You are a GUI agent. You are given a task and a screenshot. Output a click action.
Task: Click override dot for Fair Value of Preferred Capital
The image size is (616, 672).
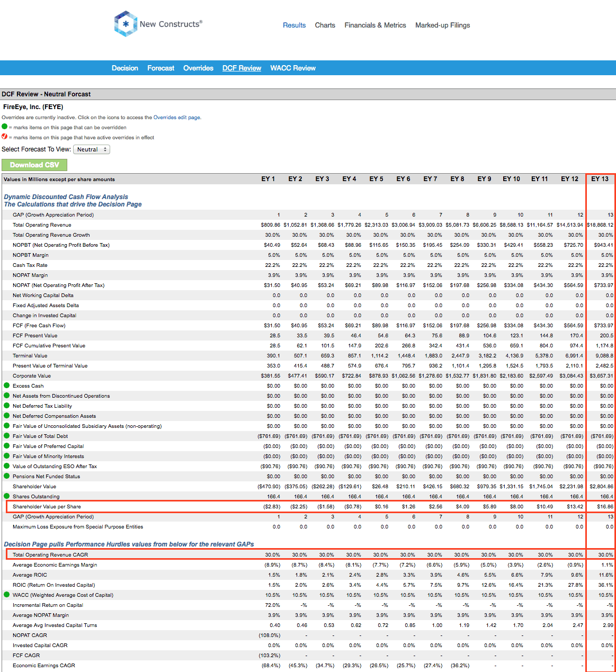[7, 446]
